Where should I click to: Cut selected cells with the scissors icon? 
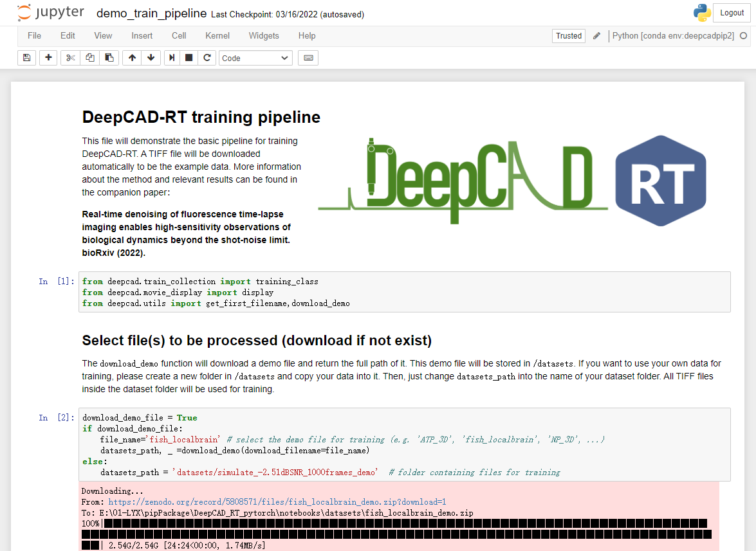[x=71, y=58]
